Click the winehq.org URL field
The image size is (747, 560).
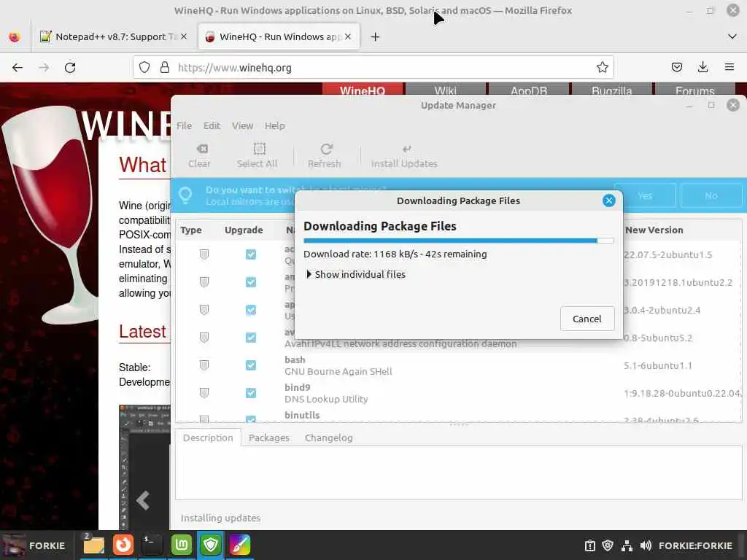click(373, 68)
